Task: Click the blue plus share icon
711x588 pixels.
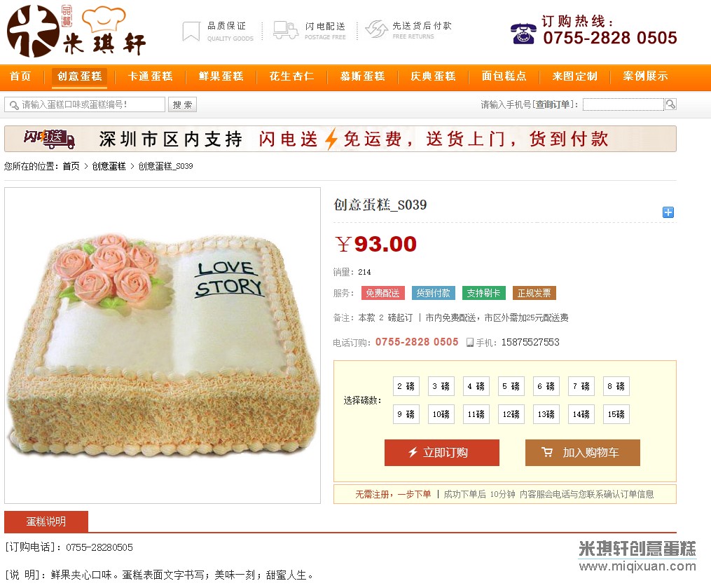Action: pyautogui.click(x=668, y=212)
